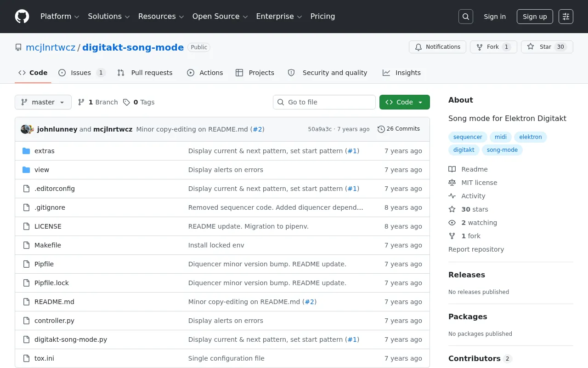
Task: Switch to the Pull requests tab
Action: click(x=145, y=73)
